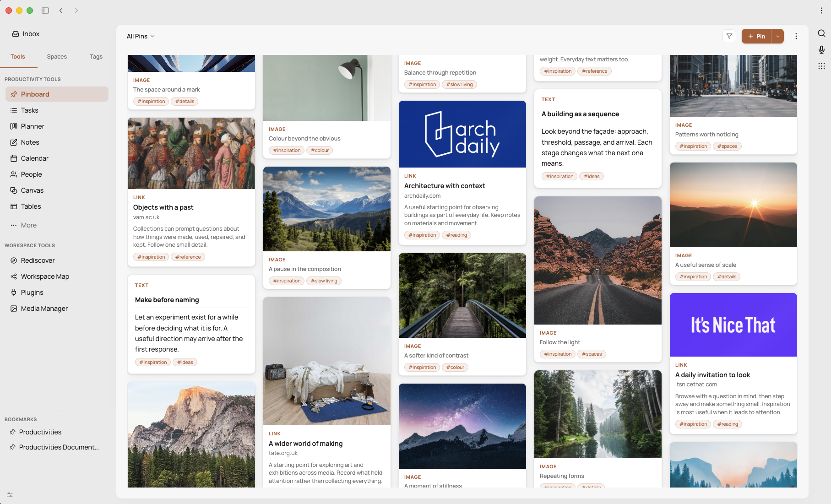This screenshot has height=504, width=831.
Task: Open A building as a sequence card title
Action: [580, 114]
